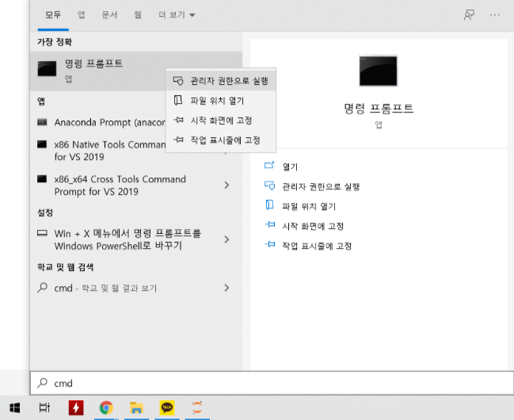
Task: Click 관리자 권한으로 실행 in preview pane
Action: tap(321, 187)
